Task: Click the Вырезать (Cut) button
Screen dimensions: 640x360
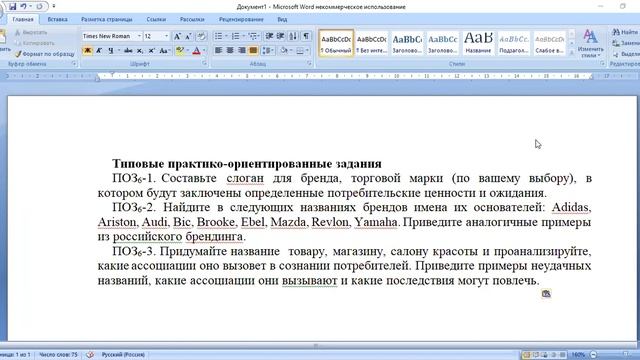Action: tap(31, 32)
